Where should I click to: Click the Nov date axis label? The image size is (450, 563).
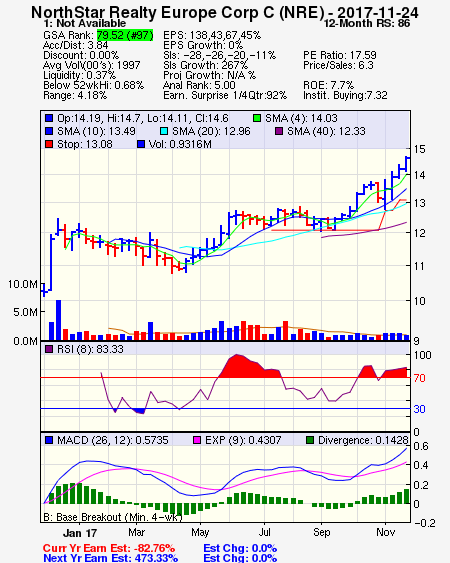point(385,532)
